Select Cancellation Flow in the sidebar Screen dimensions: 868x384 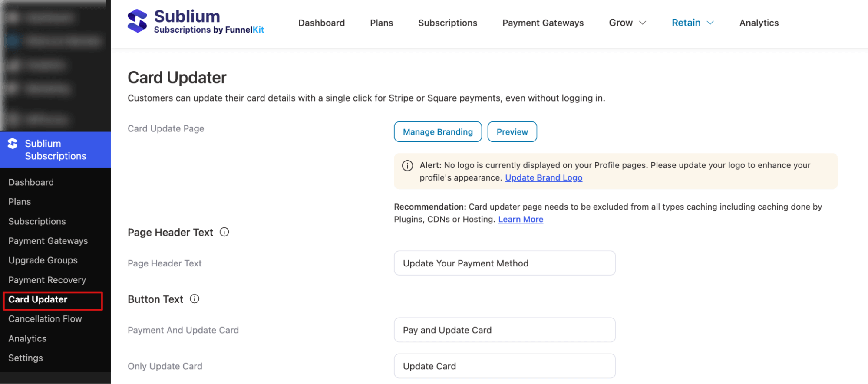tap(45, 318)
